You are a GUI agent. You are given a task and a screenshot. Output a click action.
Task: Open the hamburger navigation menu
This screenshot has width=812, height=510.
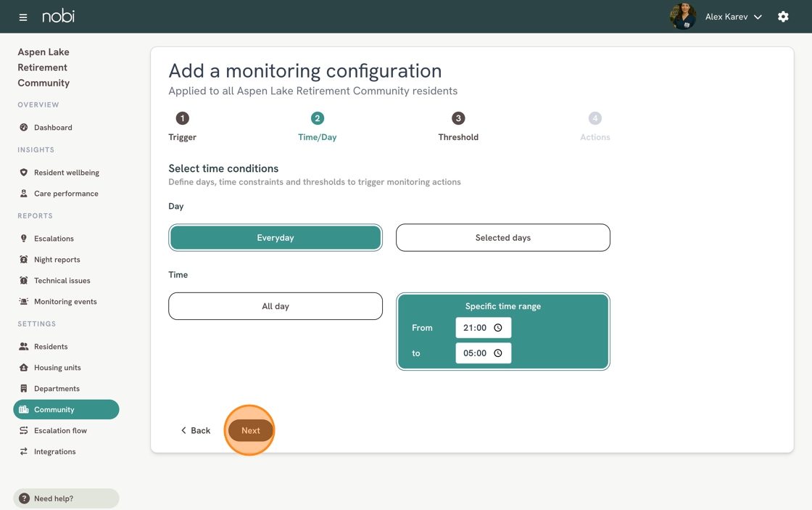click(22, 17)
